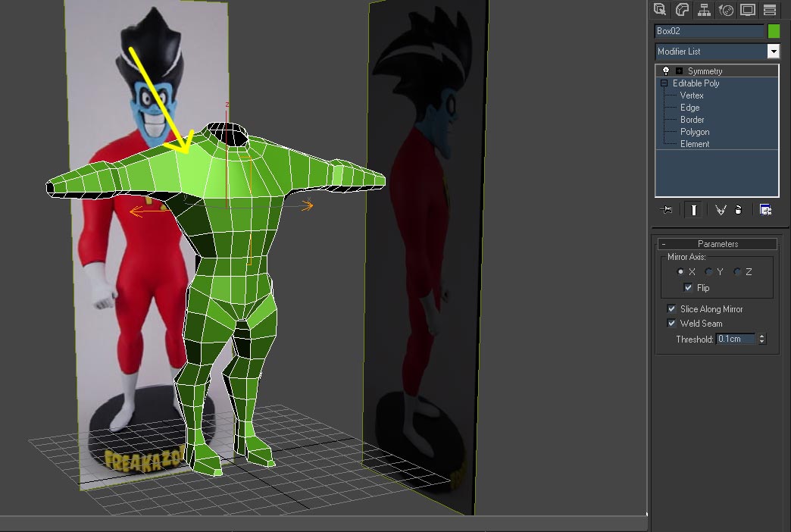Toggle Symmetry modifier lightbulb on/off

[x=666, y=70]
